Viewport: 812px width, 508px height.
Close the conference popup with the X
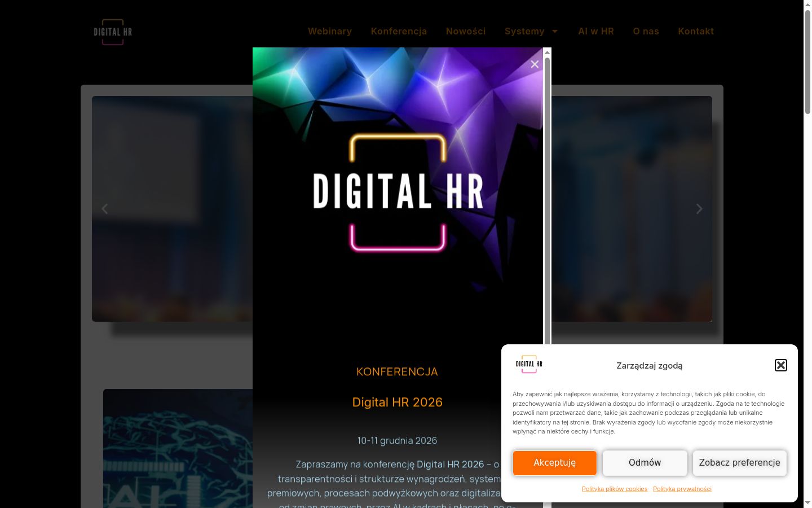(x=535, y=64)
